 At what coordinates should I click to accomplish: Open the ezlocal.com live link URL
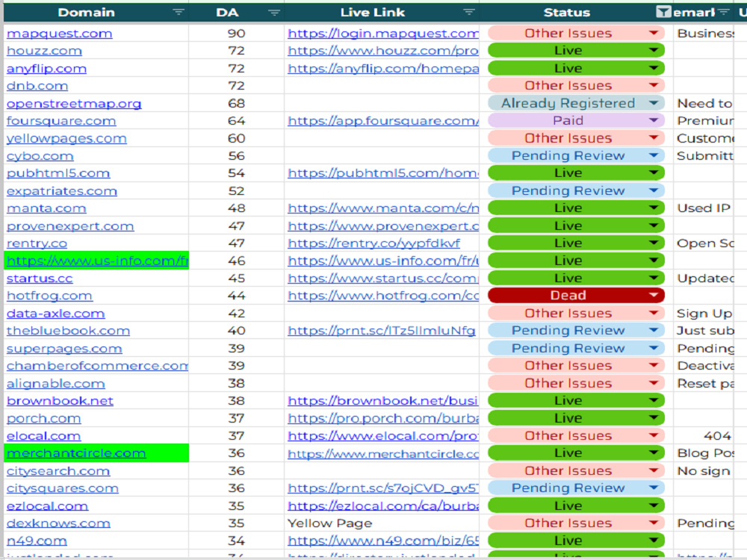pyautogui.click(x=383, y=505)
